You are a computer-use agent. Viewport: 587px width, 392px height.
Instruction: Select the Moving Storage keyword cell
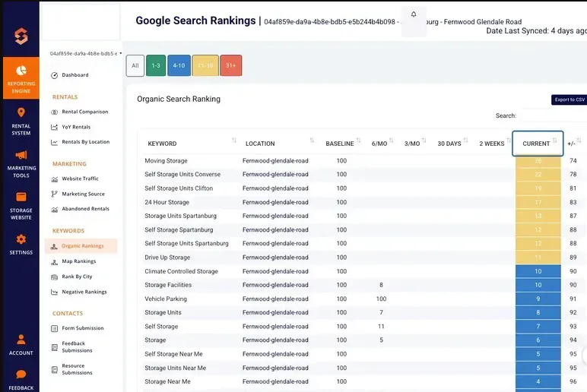pos(167,161)
